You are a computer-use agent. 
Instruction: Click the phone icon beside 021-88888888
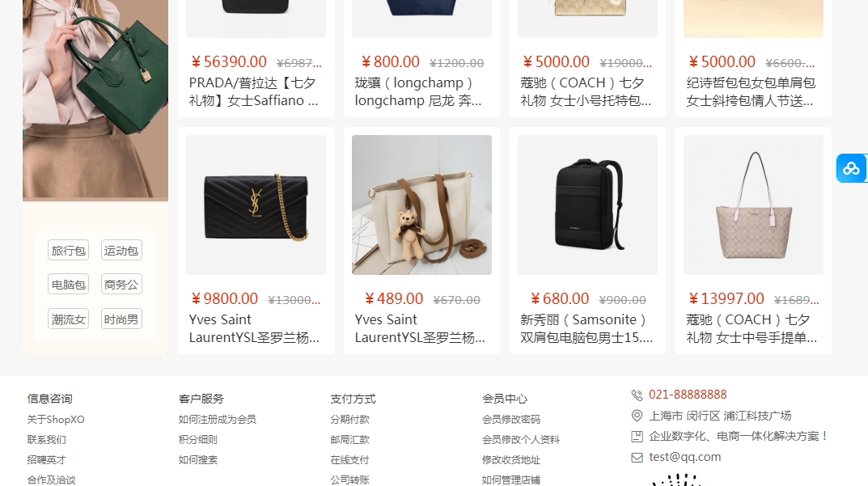(x=637, y=395)
